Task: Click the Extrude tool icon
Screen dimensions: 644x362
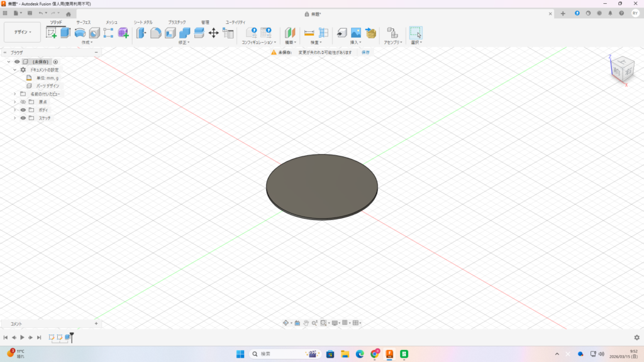Action: click(65, 33)
